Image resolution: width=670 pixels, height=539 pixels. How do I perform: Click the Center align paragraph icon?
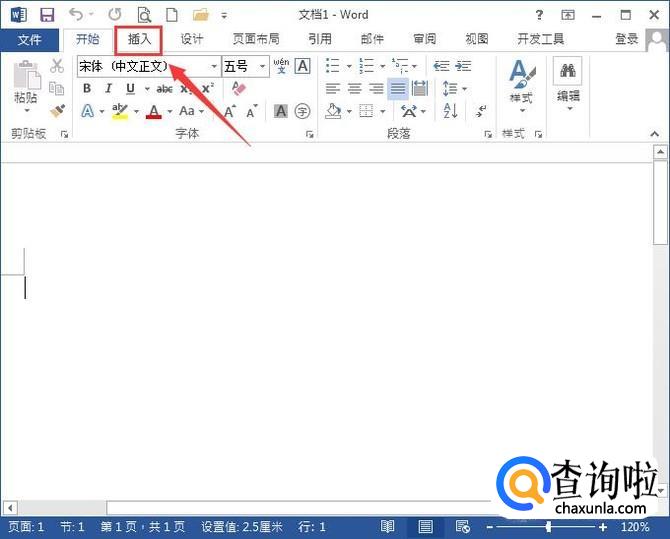click(x=354, y=88)
